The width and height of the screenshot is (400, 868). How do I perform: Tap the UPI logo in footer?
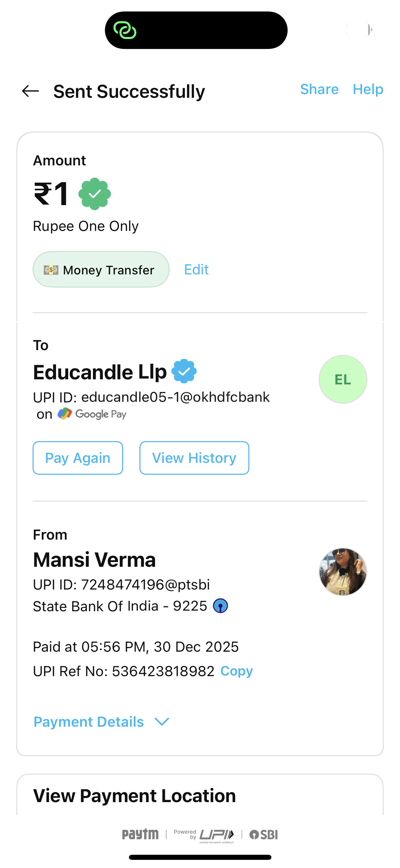click(216, 835)
